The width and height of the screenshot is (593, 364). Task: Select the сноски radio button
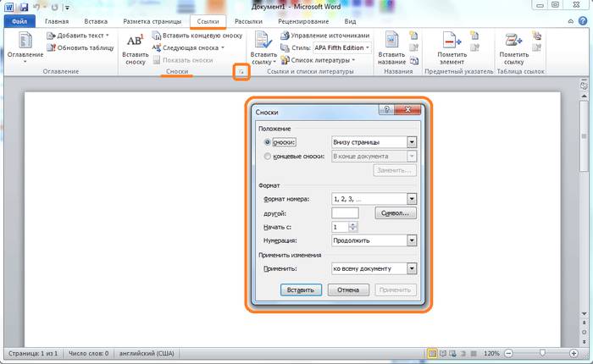pyautogui.click(x=269, y=143)
